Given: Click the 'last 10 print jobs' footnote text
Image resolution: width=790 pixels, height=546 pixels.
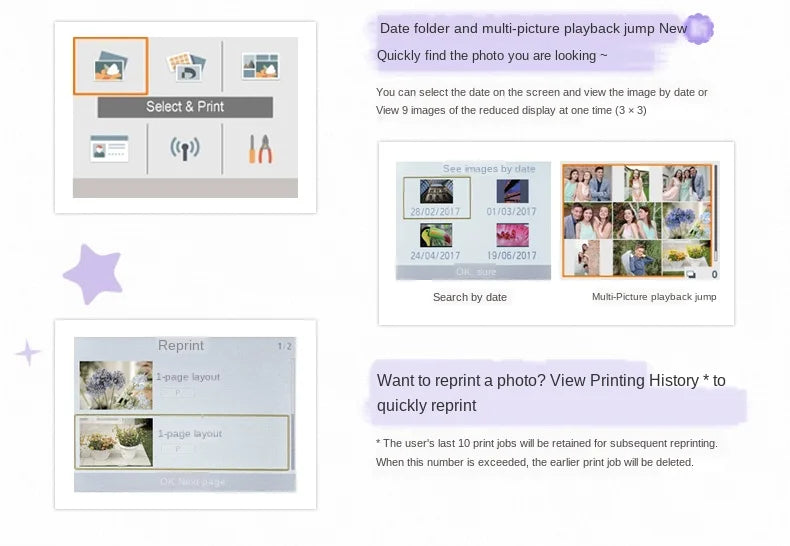Looking at the screenshot, I should [x=547, y=443].
